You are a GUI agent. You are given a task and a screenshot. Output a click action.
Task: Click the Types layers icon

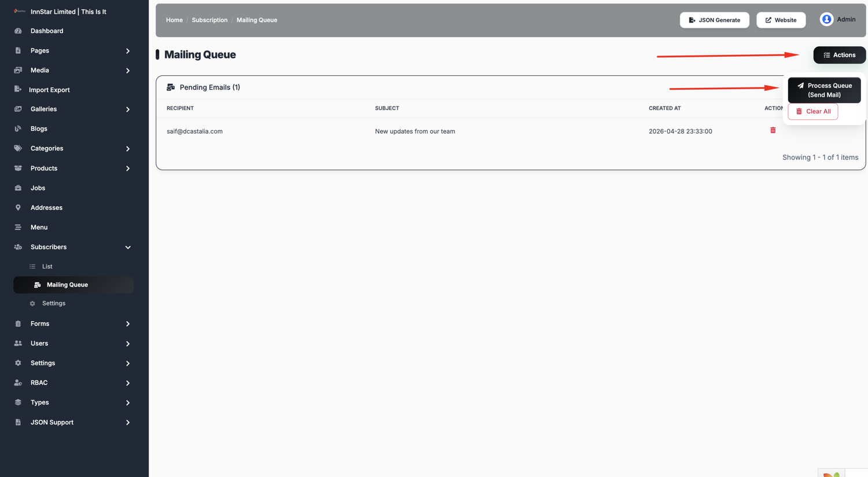(x=18, y=402)
